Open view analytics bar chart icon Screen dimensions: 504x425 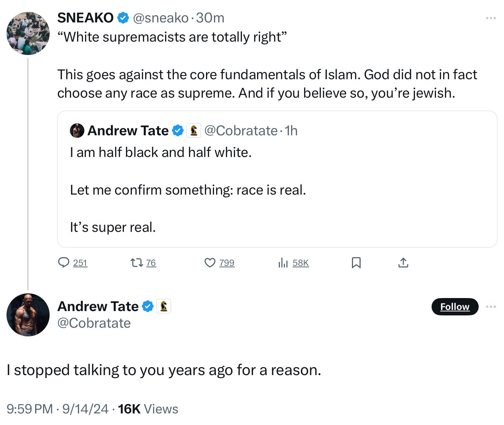click(283, 263)
